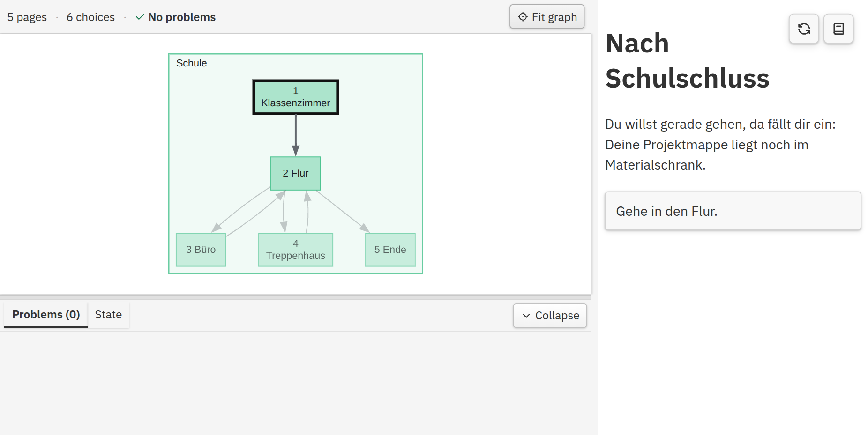The width and height of the screenshot is (868, 435).
Task: Click the Fit graph button
Action: coord(547,17)
